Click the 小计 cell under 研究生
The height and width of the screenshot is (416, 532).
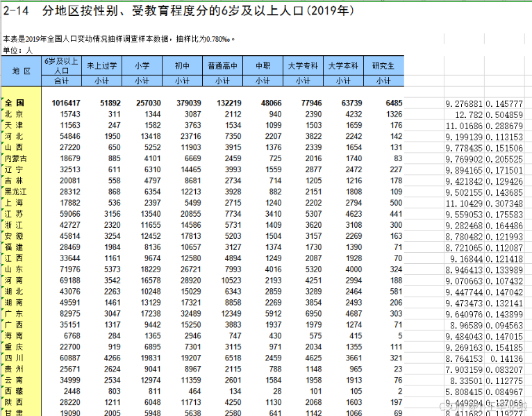coord(384,81)
